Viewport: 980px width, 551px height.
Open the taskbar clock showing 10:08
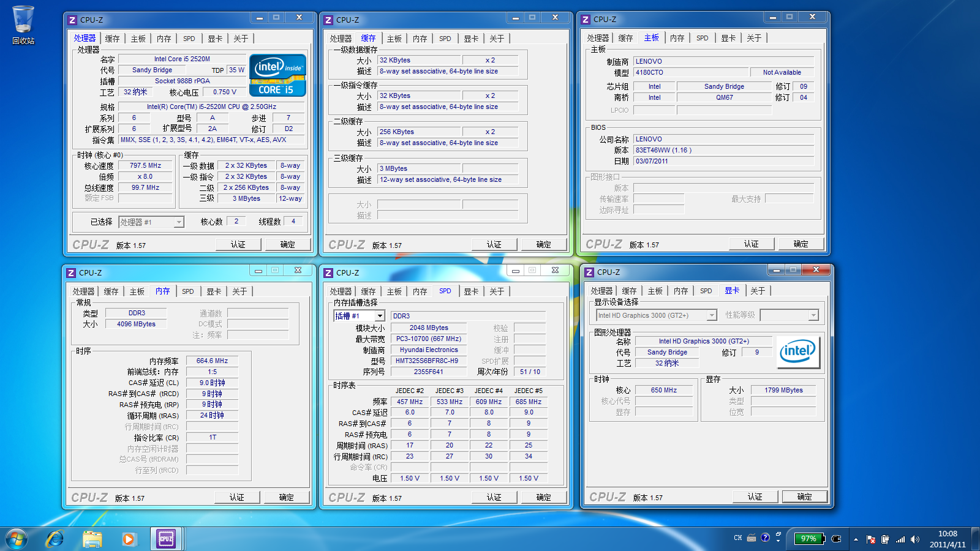(x=948, y=539)
